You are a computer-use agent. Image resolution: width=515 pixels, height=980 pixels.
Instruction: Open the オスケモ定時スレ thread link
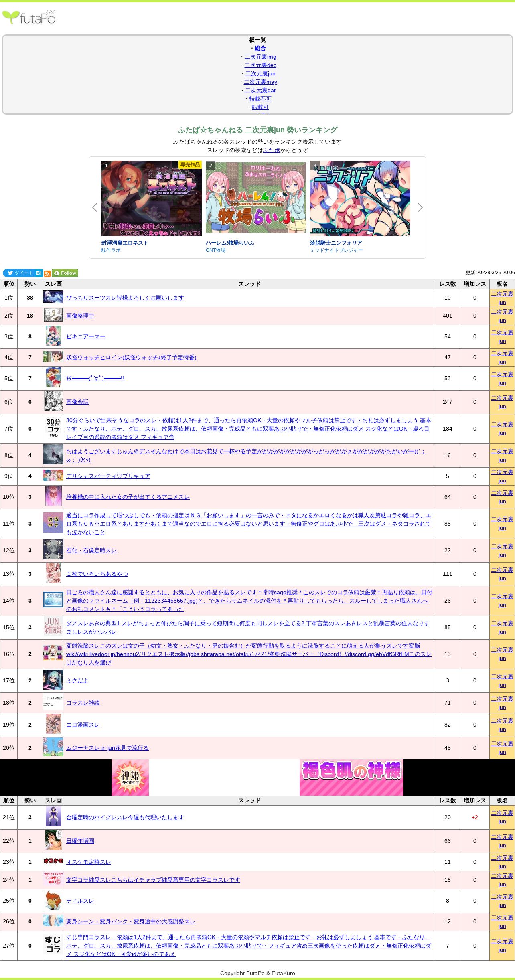click(89, 862)
